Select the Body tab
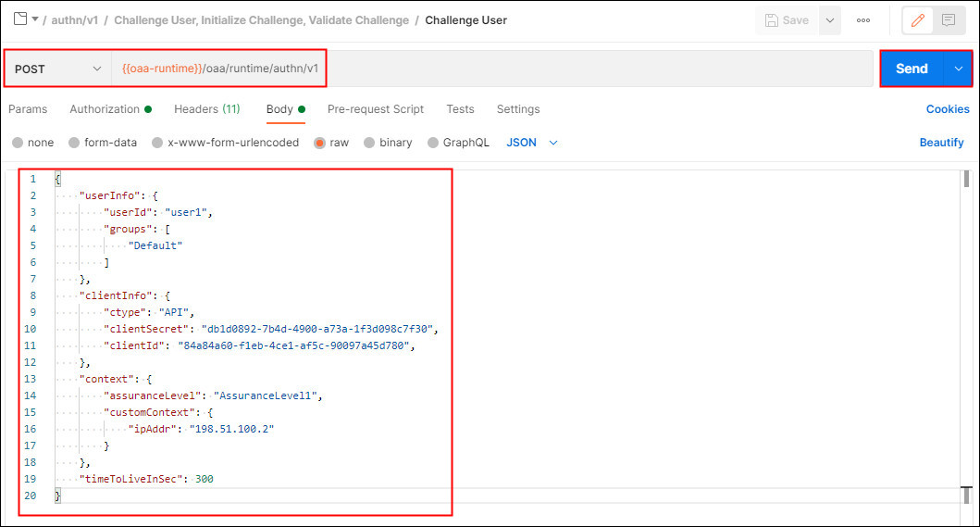The image size is (980, 527). point(286,109)
